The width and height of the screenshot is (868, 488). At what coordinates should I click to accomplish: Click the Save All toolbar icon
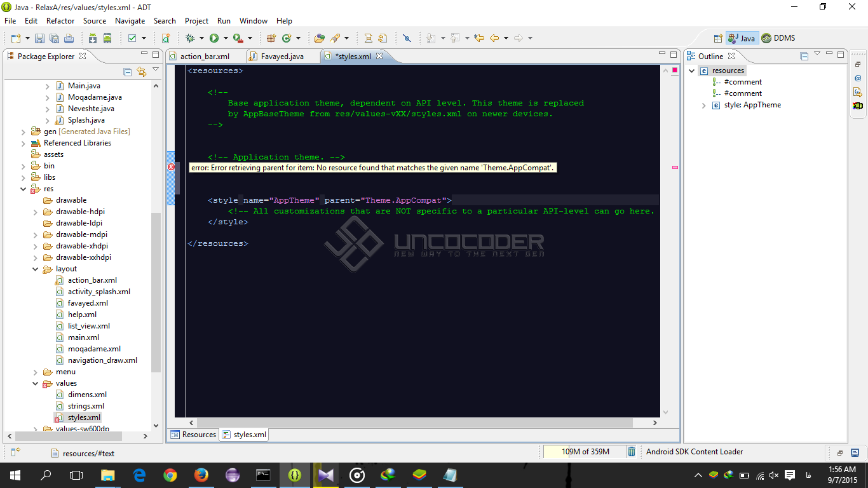pyautogui.click(x=54, y=38)
